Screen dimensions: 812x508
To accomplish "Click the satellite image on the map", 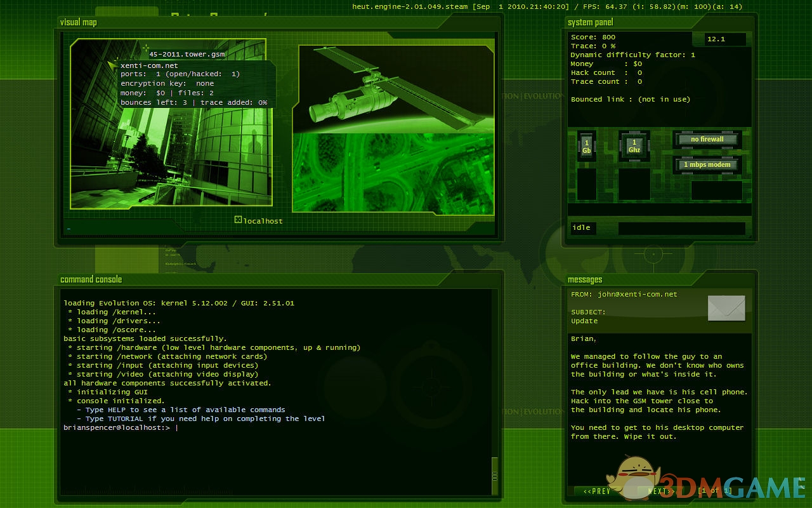I will tap(393, 89).
